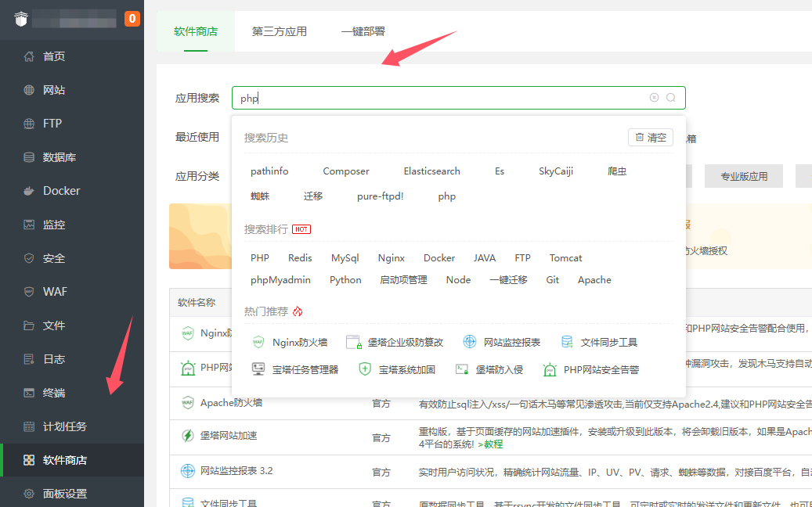
Task: Choose Tomcat in hot search ranking
Action: point(565,257)
